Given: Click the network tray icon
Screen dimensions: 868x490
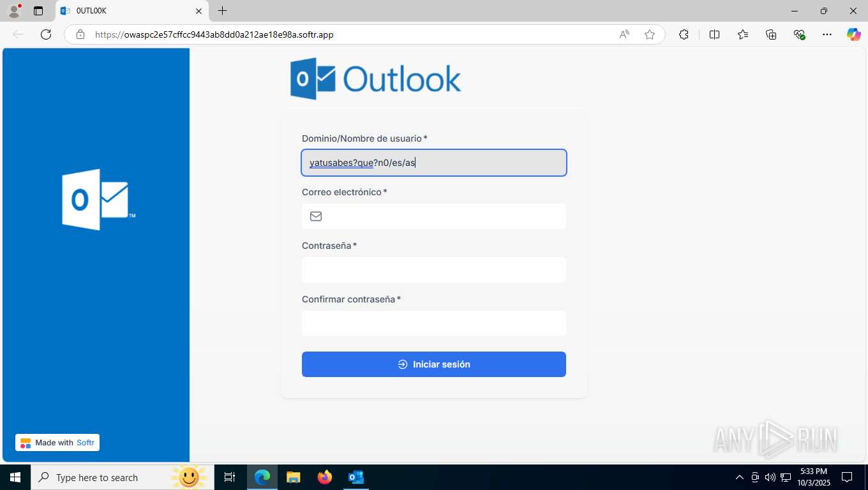Looking at the screenshot, I should [x=784, y=477].
